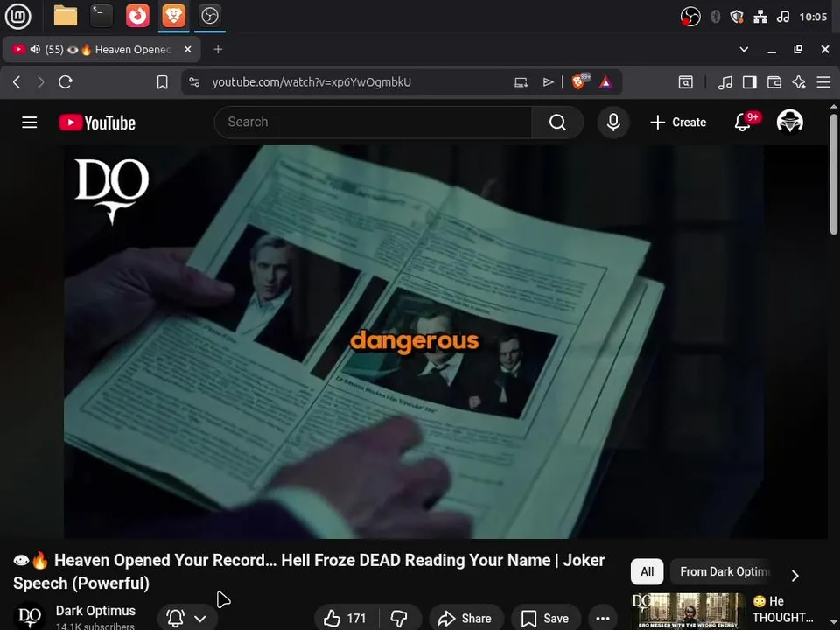840x630 pixels.
Task: Bookmark this page in Brave
Action: [163, 82]
